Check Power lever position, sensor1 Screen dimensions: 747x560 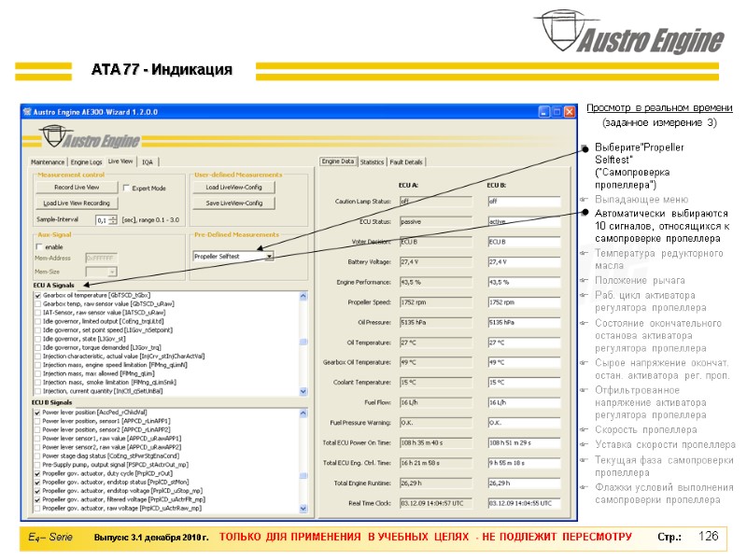tap(37, 422)
